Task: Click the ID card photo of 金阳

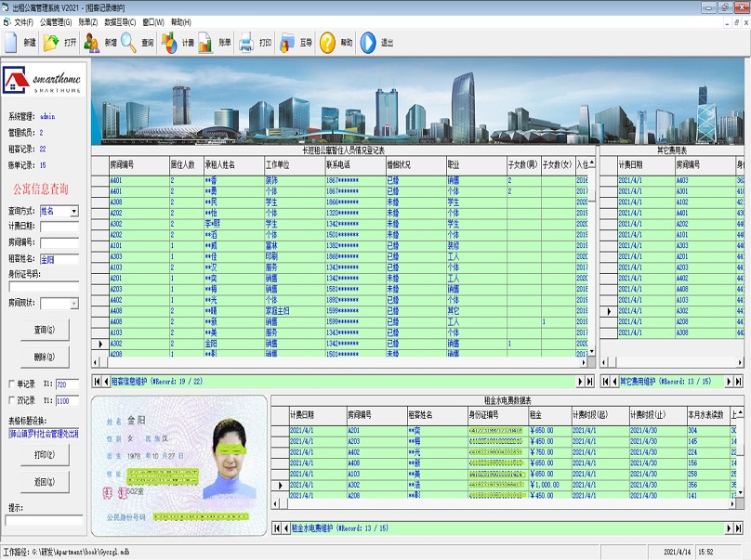Action: 230,458
